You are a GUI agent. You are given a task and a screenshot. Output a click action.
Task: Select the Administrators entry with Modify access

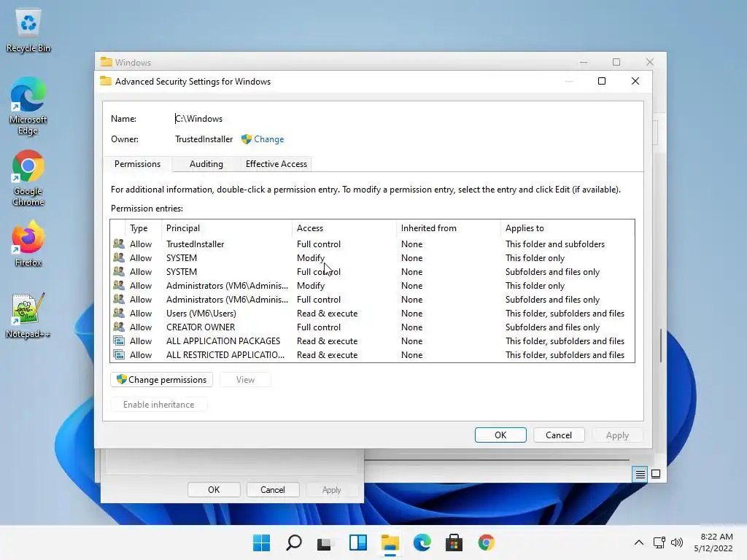pos(372,285)
